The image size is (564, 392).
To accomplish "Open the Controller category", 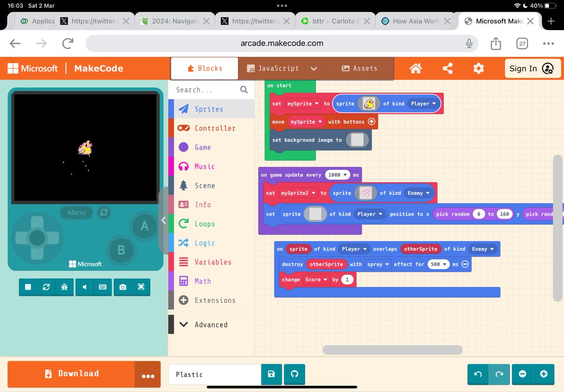I will (x=211, y=128).
